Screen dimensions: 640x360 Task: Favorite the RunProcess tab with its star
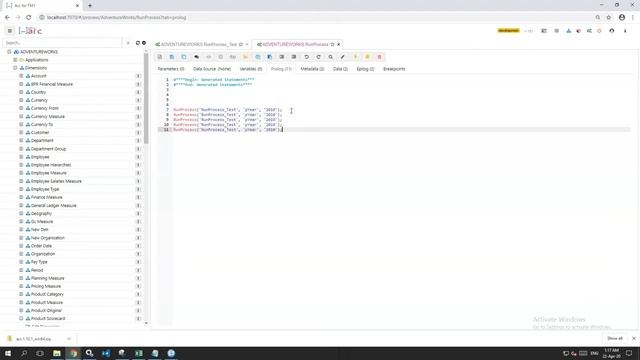[332, 44]
